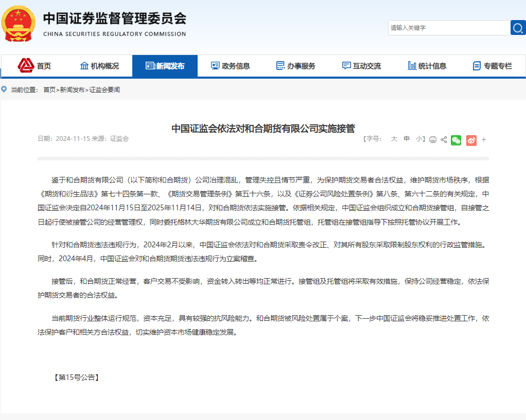Viewport: 526px width, 420px height.
Task: Click the 当前位置 breadcrumb label
Action: click(x=24, y=90)
